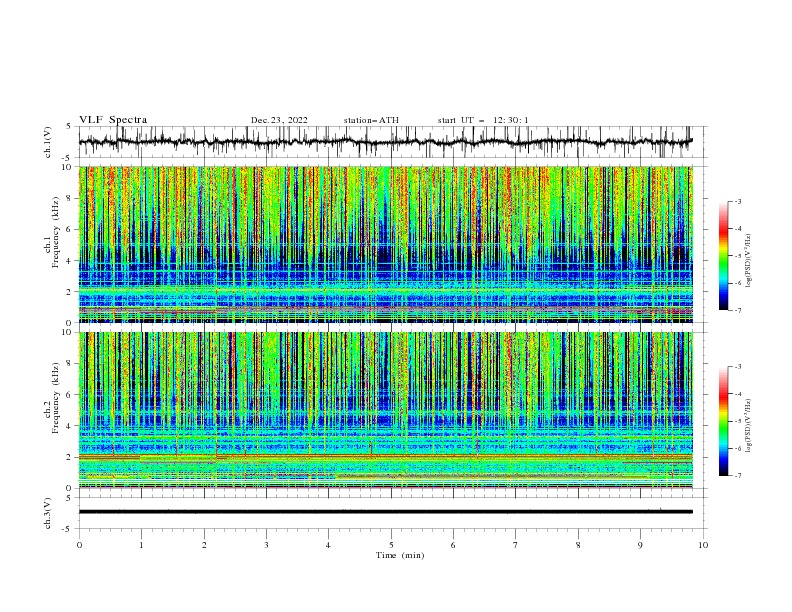Click the '0' tick on the time axis
This screenshot has height=612, width=792.
click(x=79, y=545)
